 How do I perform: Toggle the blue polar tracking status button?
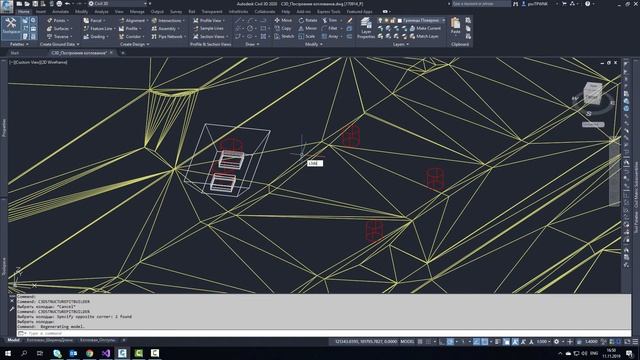coord(450,342)
